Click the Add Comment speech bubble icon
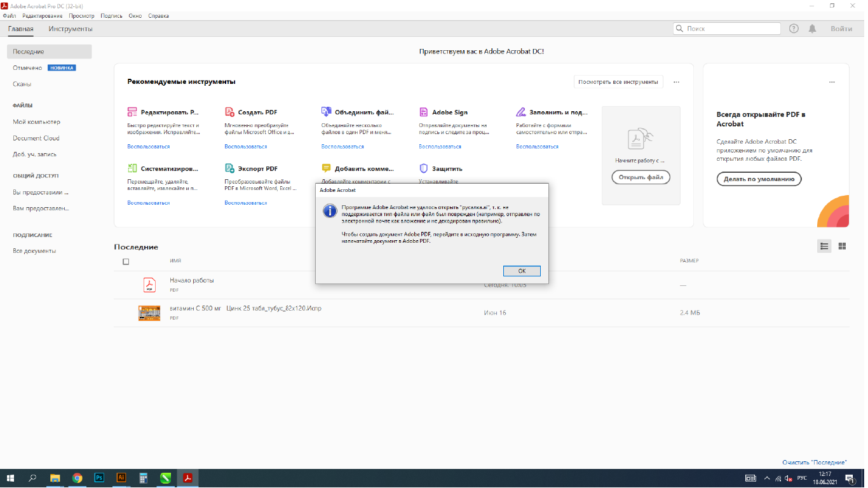868x488 pixels. click(326, 168)
